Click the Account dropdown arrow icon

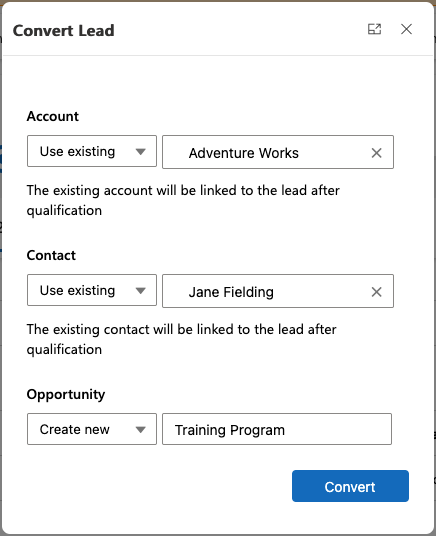point(141,151)
